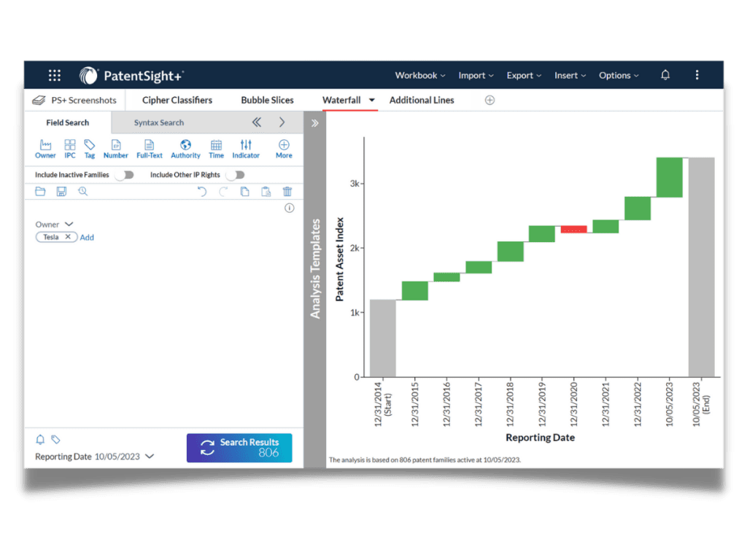Delete query using the trash icon
The image size is (747, 560).
click(287, 192)
